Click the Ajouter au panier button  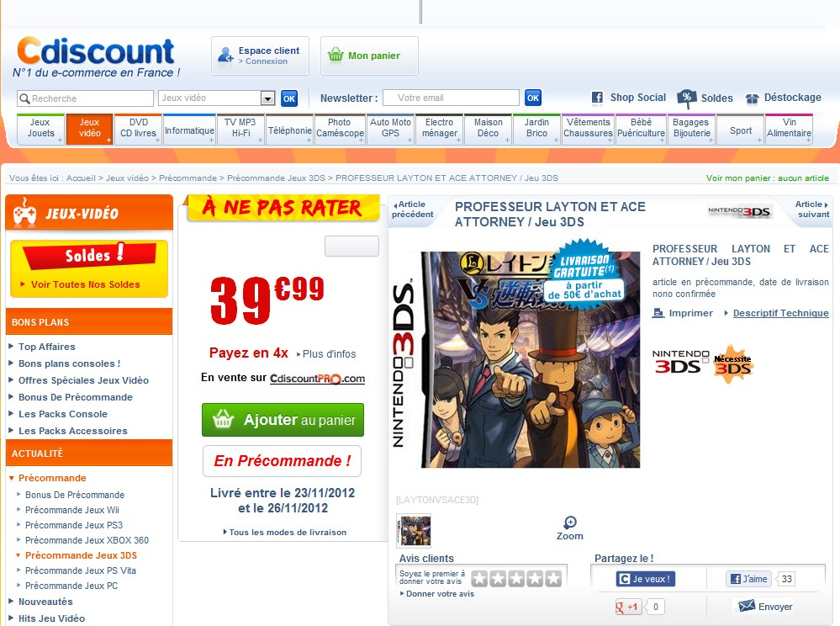coord(283,420)
